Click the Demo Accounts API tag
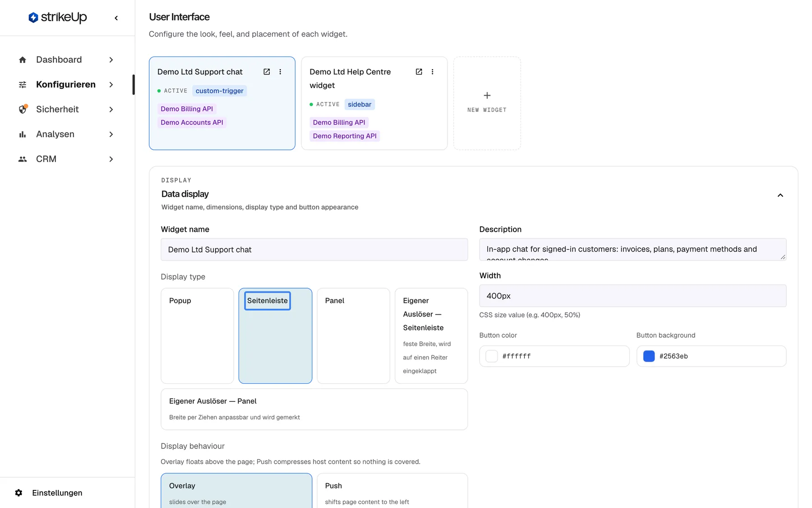The image size is (812, 508). 192,122
